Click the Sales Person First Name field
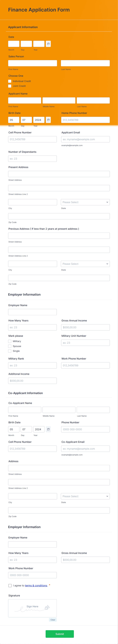The width and height of the screenshot is (118, 644). (33, 63)
